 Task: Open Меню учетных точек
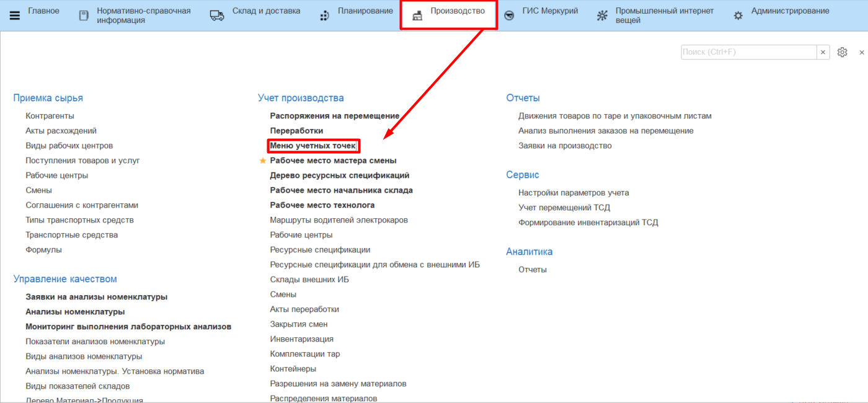pyautogui.click(x=312, y=146)
